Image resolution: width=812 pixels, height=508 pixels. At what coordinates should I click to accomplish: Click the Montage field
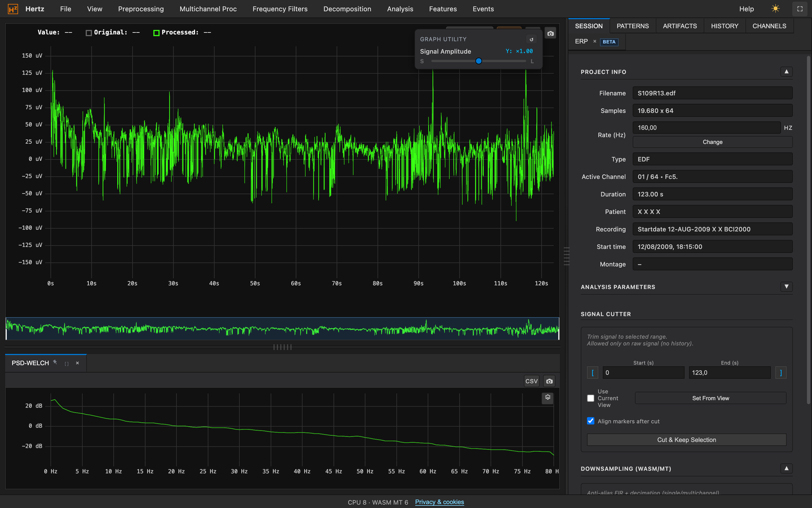[x=712, y=264]
